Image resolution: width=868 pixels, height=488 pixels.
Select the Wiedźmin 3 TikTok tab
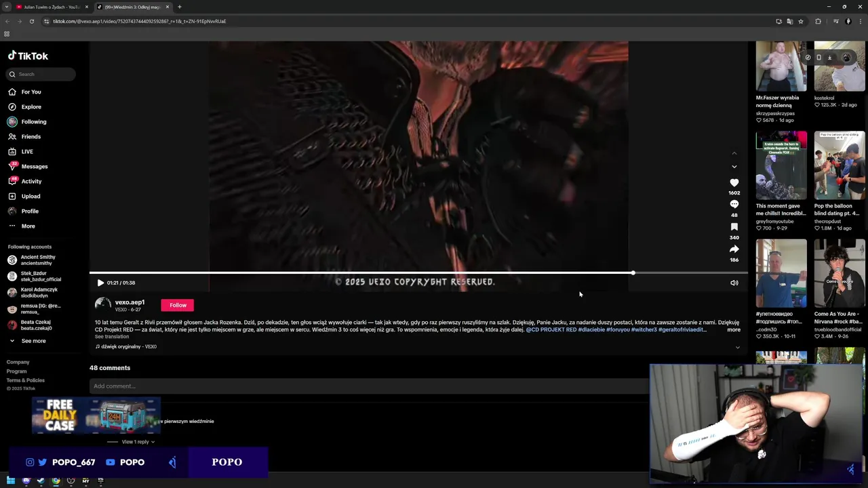133,7
